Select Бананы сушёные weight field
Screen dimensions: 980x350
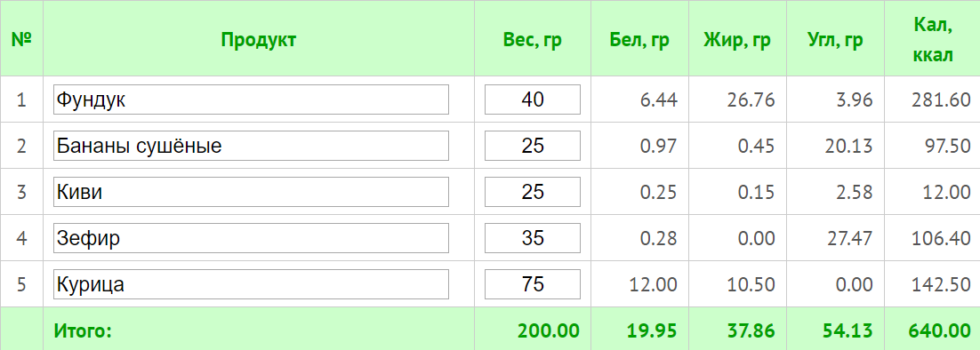pyautogui.click(x=533, y=146)
